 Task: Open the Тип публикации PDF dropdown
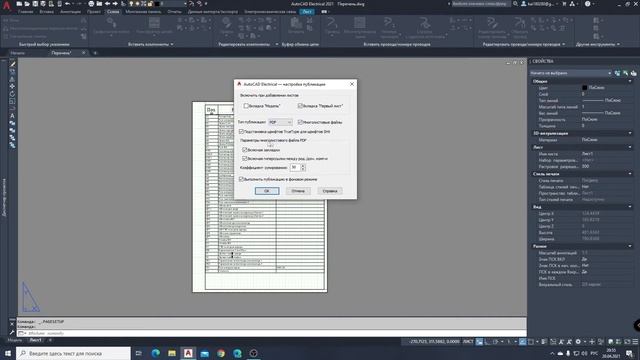pos(280,122)
